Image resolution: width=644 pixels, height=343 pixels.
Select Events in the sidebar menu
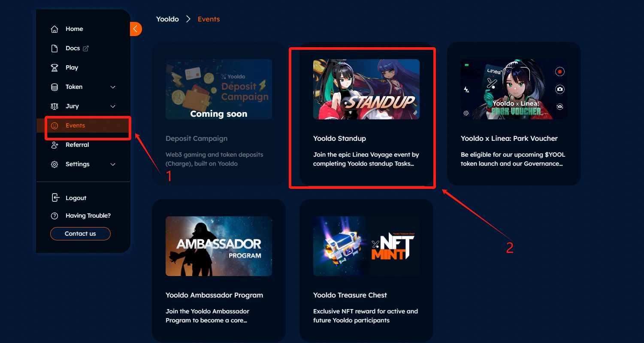(x=75, y=126)
